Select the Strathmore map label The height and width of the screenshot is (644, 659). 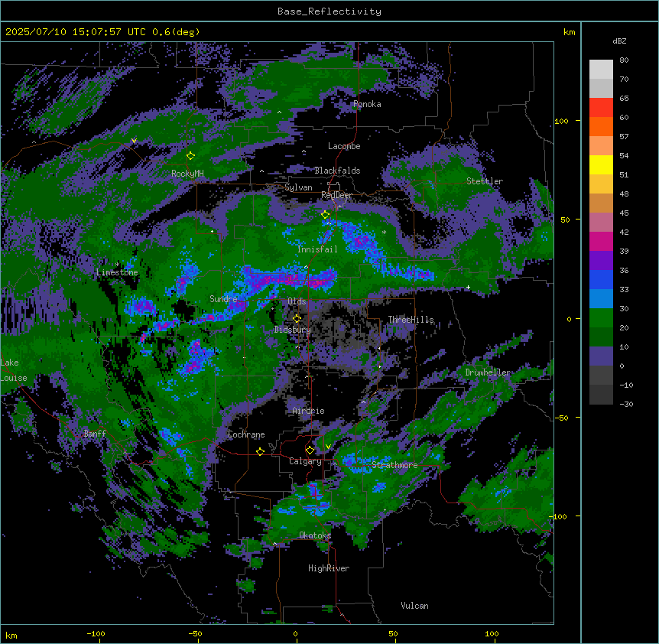coord(394,465)
